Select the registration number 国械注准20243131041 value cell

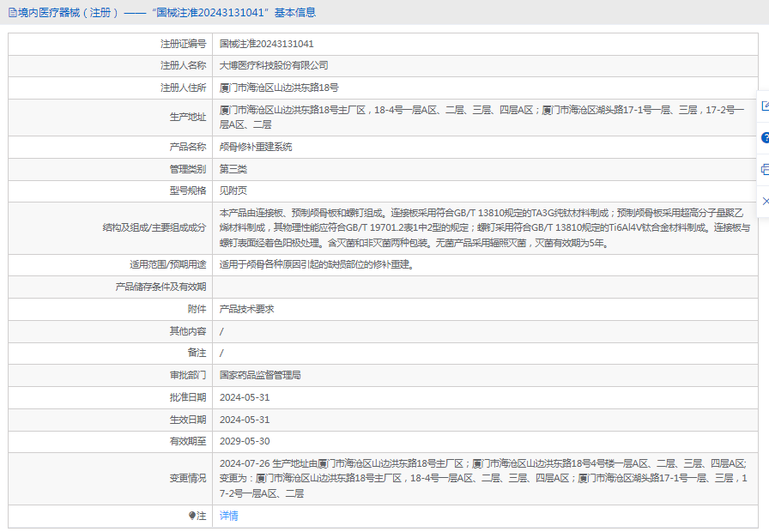tap(485, 44)
